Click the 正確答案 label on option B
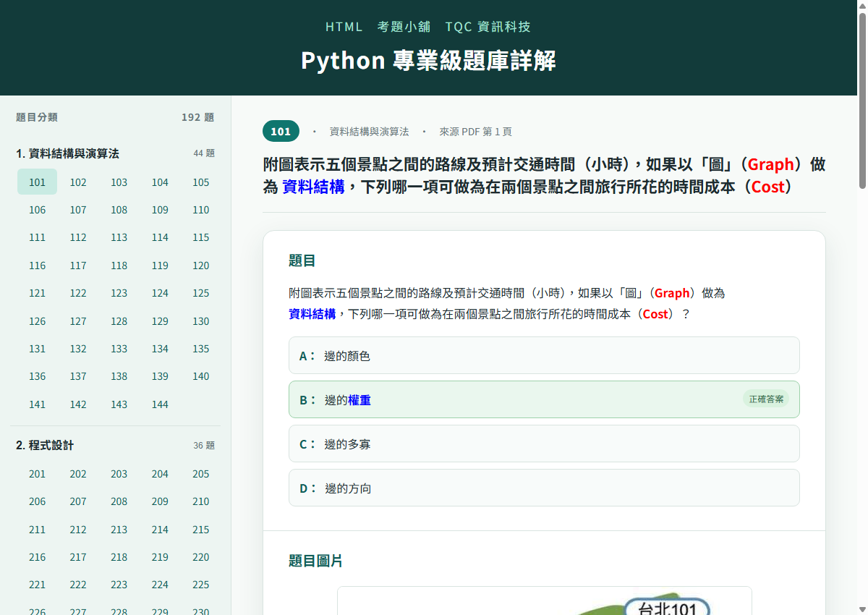Image resolution: width=868 pixels, height=615 pixels. (x=766, y=399)
